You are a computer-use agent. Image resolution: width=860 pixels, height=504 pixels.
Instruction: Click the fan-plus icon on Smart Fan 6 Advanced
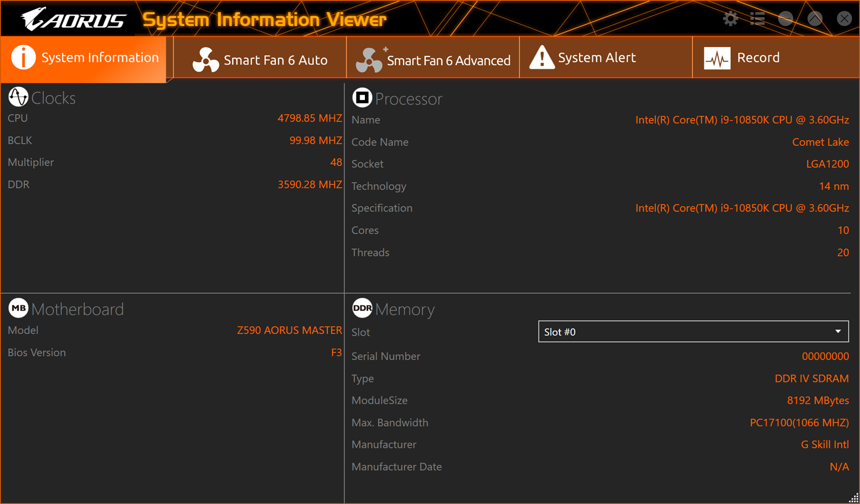(x=371, y=59)
